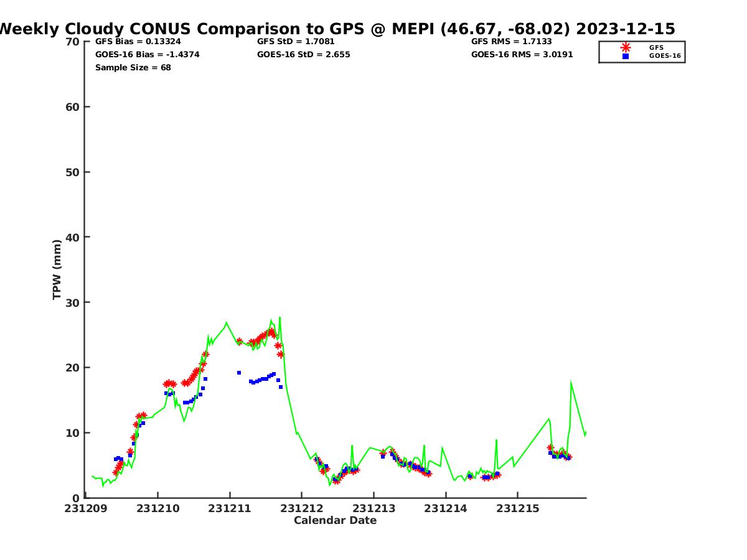Screen dimensions: 747x560
Task: Click the 231212 x-axis tick label
Action: [x=302, y=509]
